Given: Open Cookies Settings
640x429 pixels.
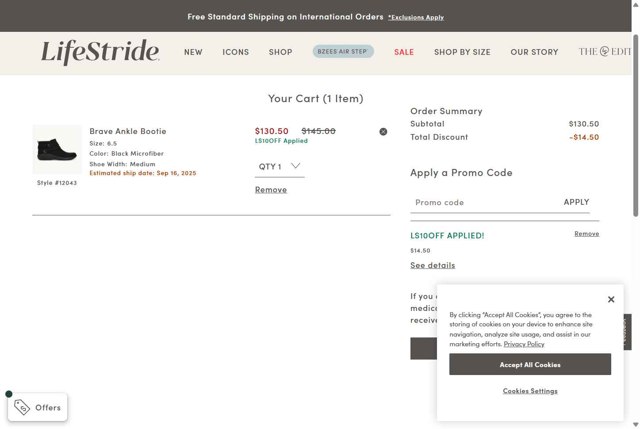Looking at the screenshot, I should tap(530, 391).
